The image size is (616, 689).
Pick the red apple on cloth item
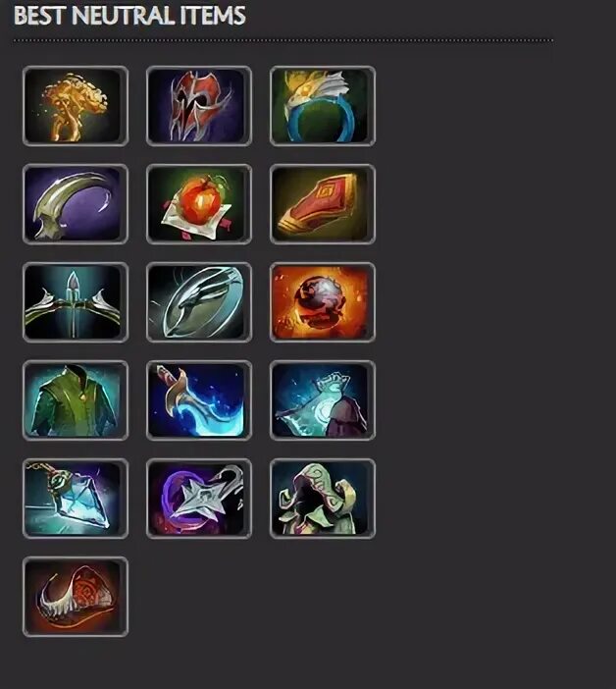point(199,204)
